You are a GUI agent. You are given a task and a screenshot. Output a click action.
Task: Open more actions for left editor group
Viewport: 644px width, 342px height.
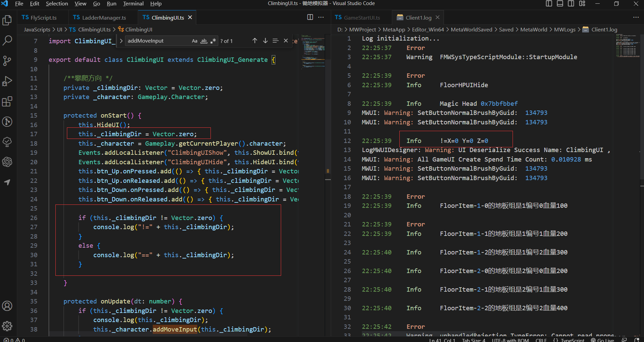[321, 17]
